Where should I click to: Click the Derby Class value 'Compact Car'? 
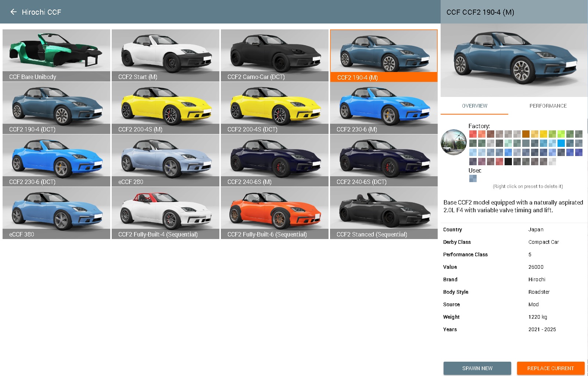(544, 242)
